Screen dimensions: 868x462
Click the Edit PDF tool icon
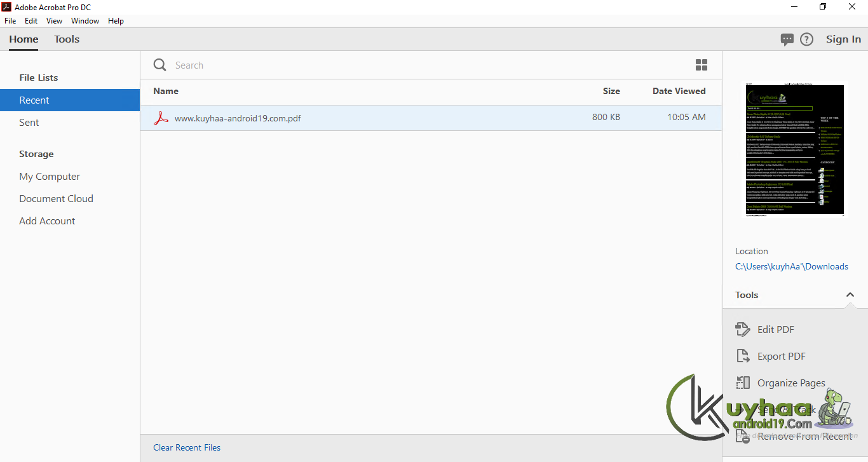(x=743, y=329)
